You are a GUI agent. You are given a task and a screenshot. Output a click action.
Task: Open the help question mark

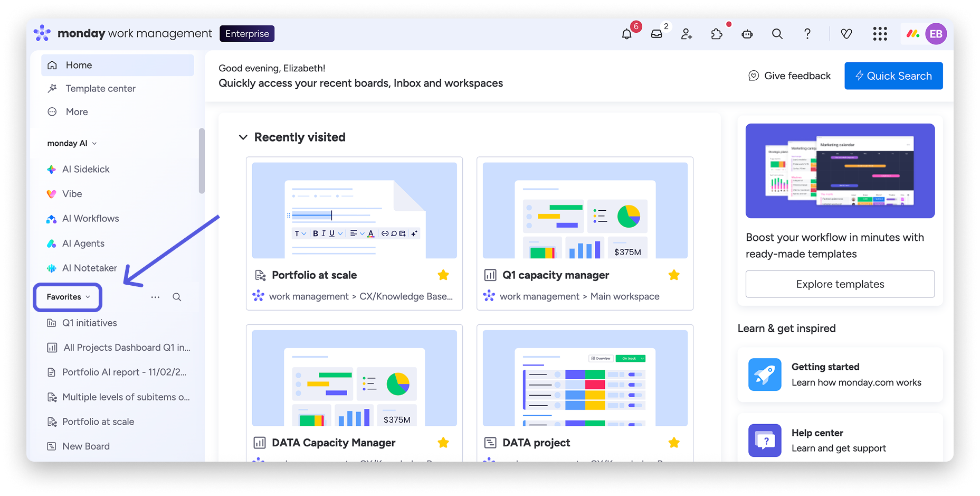tap(807, 34)
